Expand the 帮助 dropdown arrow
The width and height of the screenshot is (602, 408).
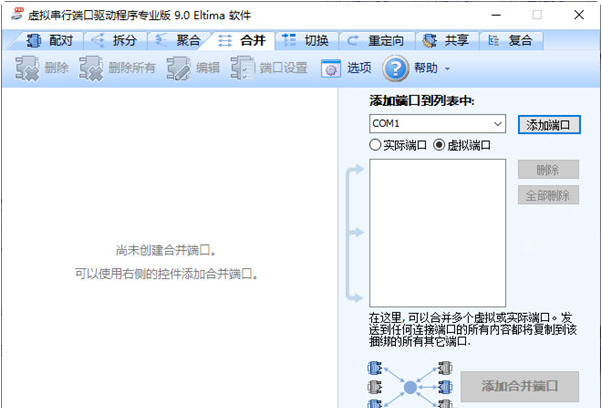tap(447, 69)
